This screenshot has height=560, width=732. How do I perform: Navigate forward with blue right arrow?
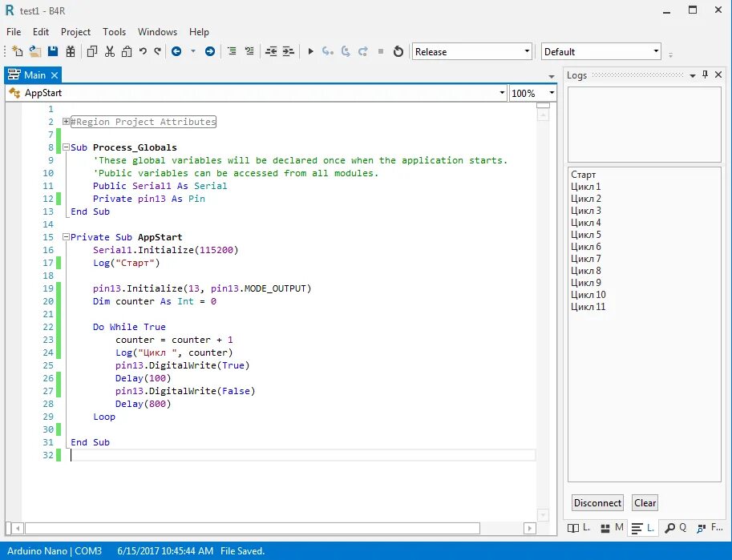click(x=210, y=51)
